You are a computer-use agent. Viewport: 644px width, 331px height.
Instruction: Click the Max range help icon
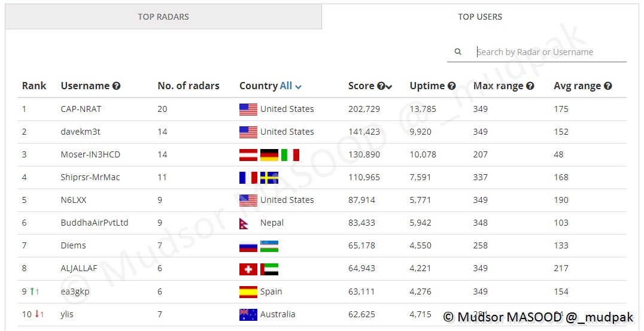click(x=530, y=86)
